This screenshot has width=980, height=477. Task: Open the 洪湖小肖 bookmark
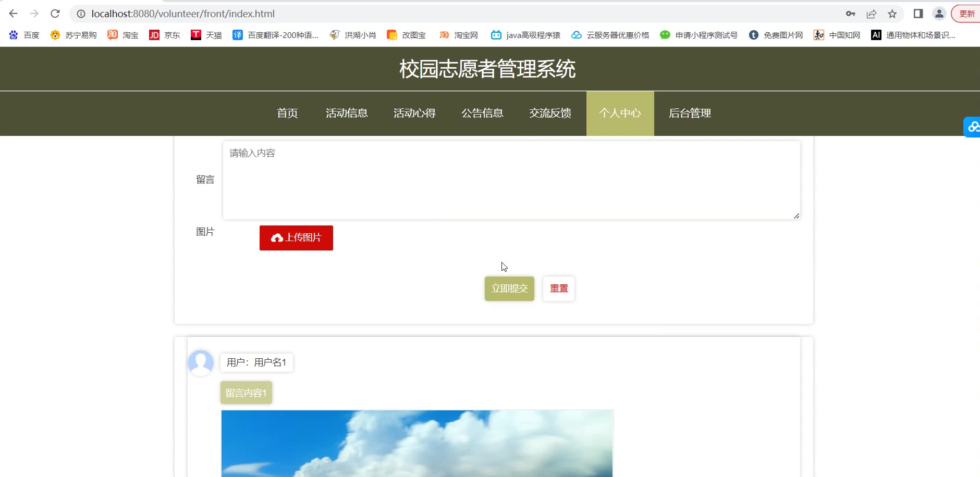click(353, 35)
